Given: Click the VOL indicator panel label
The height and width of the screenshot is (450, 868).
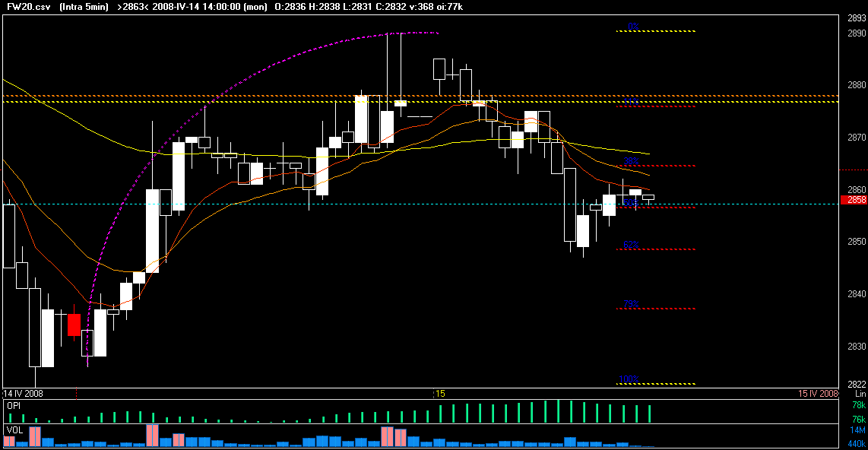Looking at the screenshot, I should (x=14, y=429).
